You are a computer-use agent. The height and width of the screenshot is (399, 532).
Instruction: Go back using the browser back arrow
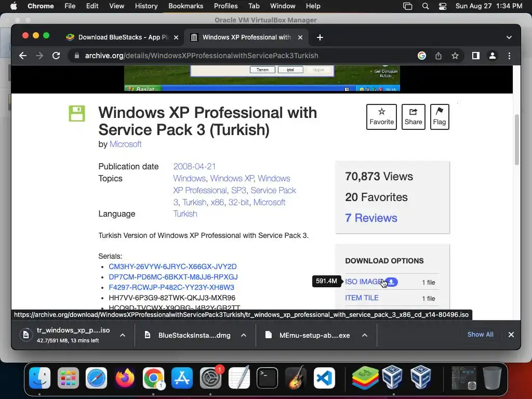click(23, 56)
